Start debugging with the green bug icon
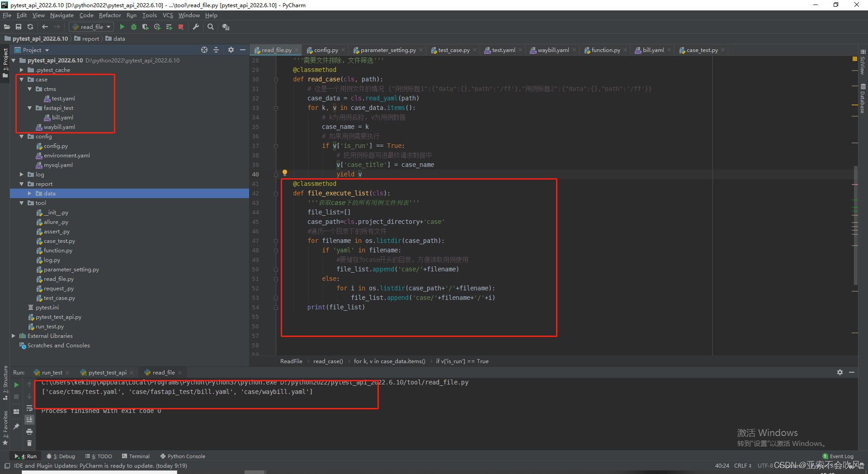868x474 pixels. (134, 27)
